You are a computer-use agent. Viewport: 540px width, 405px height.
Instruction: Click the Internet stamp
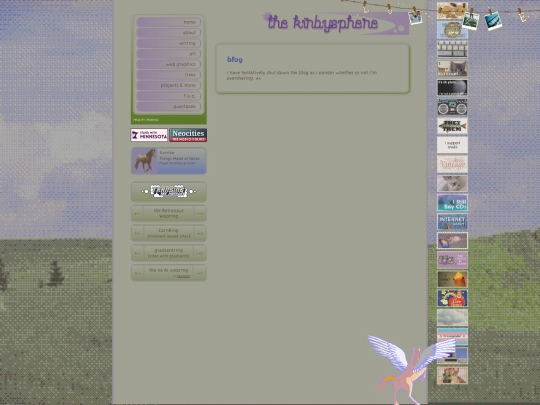452,222
